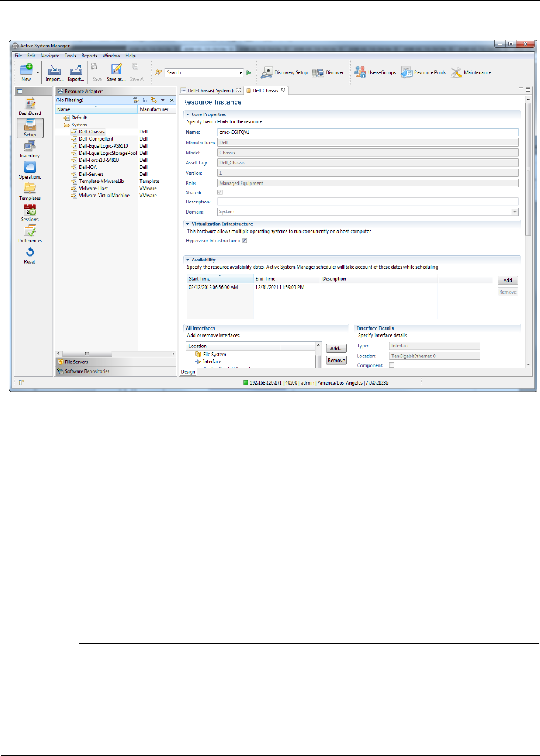Expand the Software Repositories panel
This screenshot has height=756, width=540.
[x=115, y=371]
